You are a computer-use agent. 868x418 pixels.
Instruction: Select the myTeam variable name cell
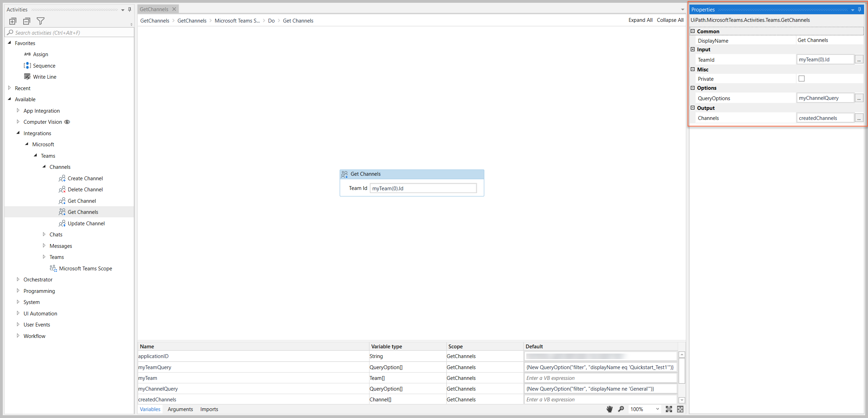pos(253,378)
